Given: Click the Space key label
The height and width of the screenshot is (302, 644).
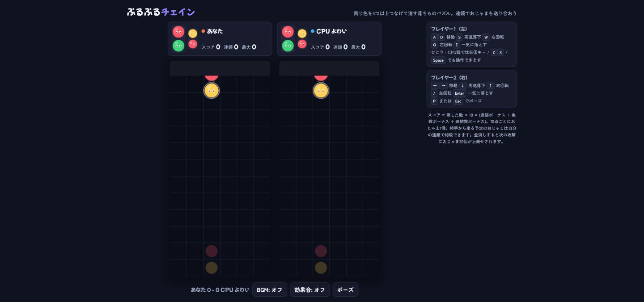Looking at the screenshot, I should coord(438,60).
